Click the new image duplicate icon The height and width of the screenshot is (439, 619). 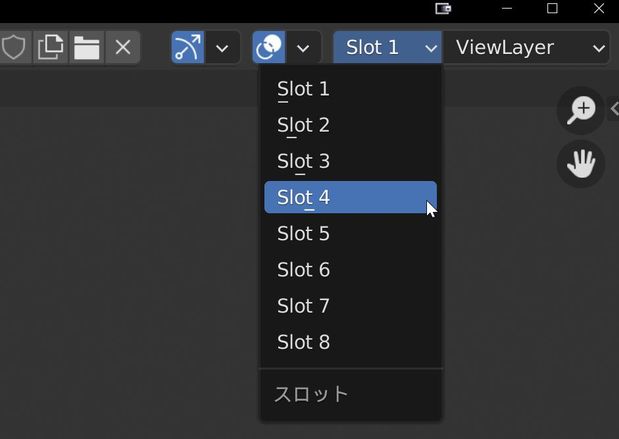tap(50, 47)
